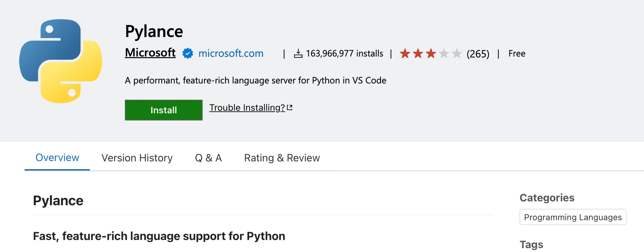The height and width of the screenshot is (252, 644).
Task: Open the Trouble Installing? link
Action: click(x=247, y=107)
